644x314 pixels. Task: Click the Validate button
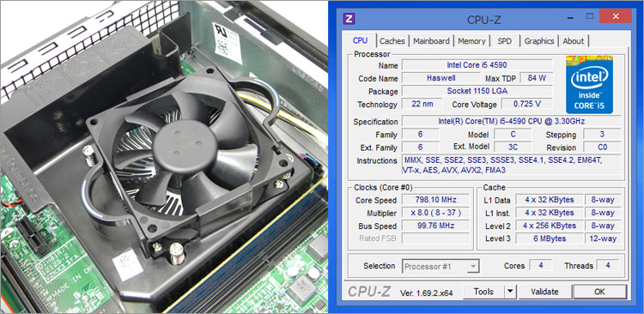tap(544, 292)
